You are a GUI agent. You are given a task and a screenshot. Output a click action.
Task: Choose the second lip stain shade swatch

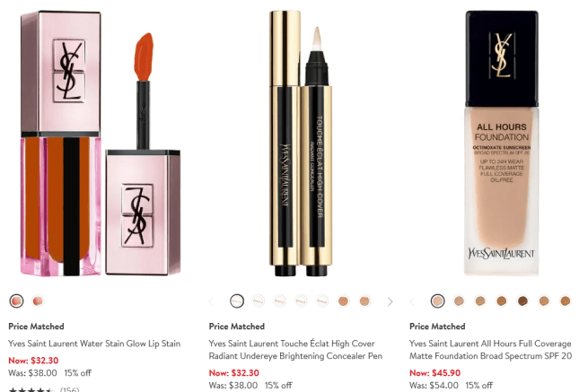click(x=38, y=301)
